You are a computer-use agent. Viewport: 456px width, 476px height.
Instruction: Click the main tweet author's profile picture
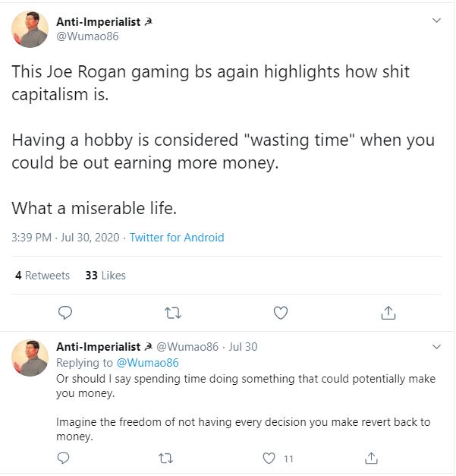[31, 29]
